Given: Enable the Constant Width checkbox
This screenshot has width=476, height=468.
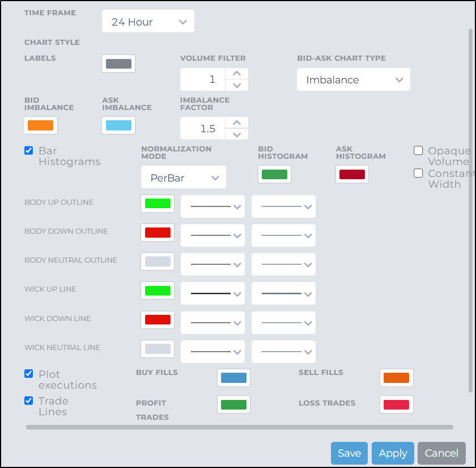Looking at the screenshot, I should click(x=418, y=173).
